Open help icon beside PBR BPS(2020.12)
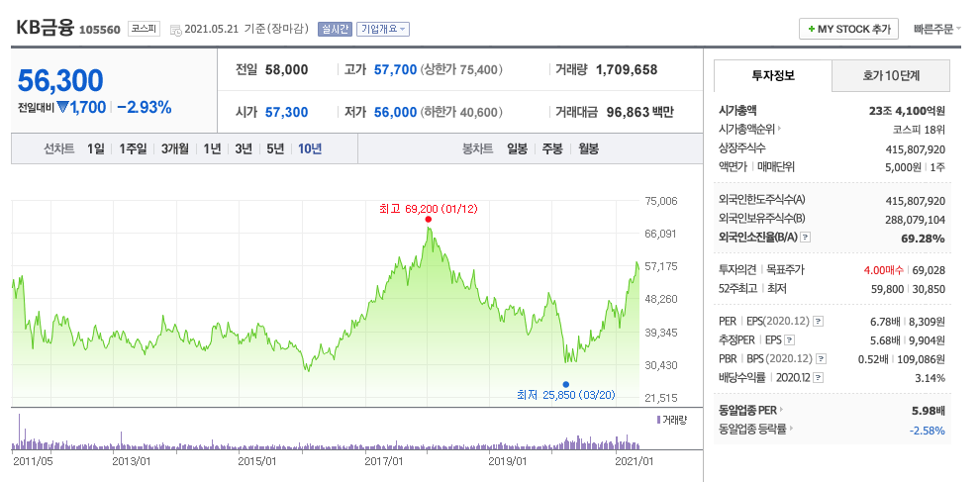This screenshot has height=482, width=980. (822, 359)
